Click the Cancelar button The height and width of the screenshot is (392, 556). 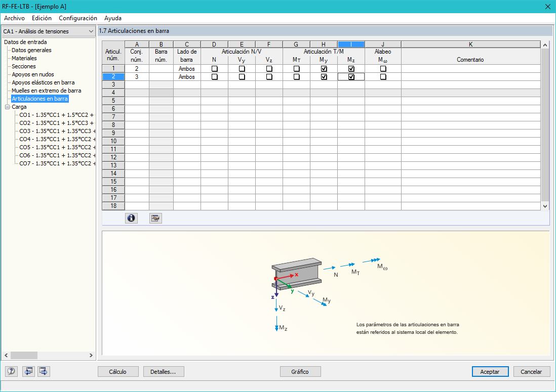coord(531,371)
